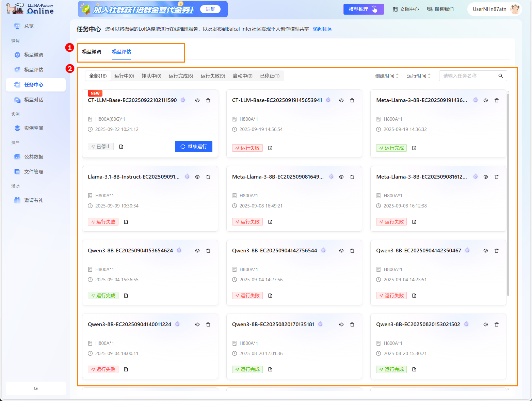Delete the CT-LLM-Base-EC20250922102111590 task
The height and width of the screenshot is (401, 532).
(208, 100)
